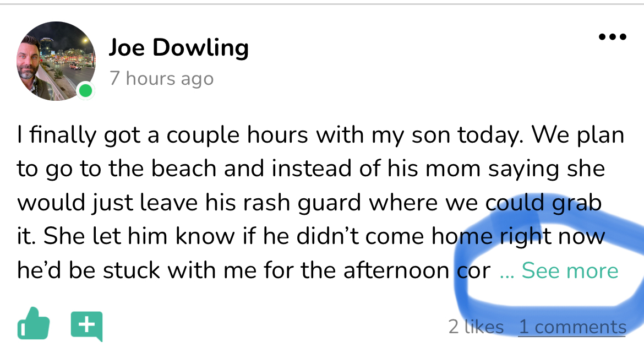Like Joe Dowling's post with thumbs-up icon

click(34, 323)
